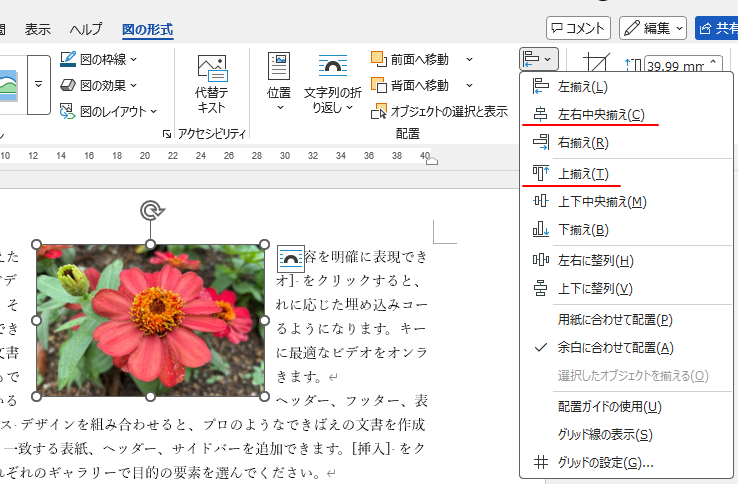Screen dimensions: 738x484
Task: Toggle 配置ガイドの使用(U) alignment guides
Action: coord(626,406)
